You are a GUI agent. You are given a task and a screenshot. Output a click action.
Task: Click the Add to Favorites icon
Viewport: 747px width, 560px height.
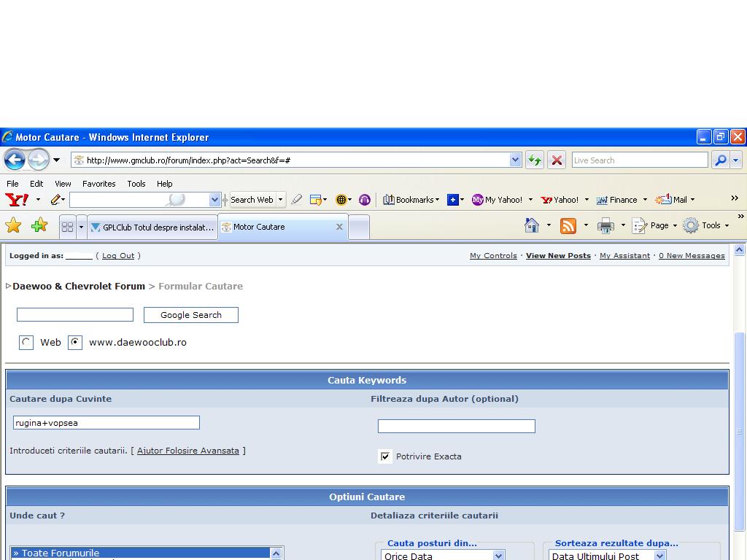pyautogui.click(x=39, y=226)
